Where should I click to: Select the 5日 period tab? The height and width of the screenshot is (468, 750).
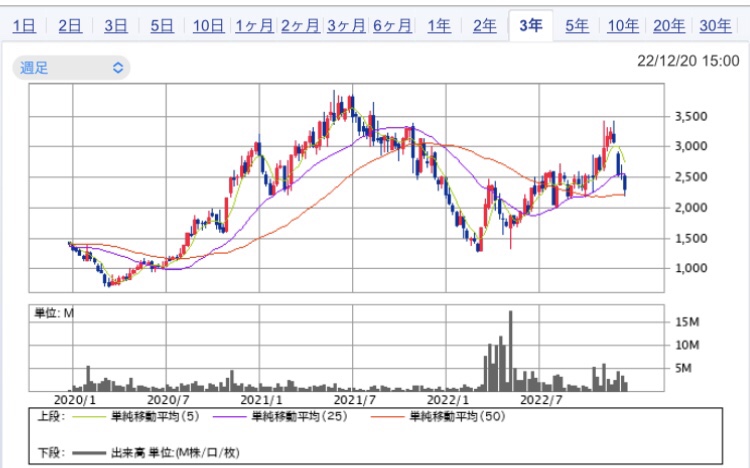click(162, 25)
